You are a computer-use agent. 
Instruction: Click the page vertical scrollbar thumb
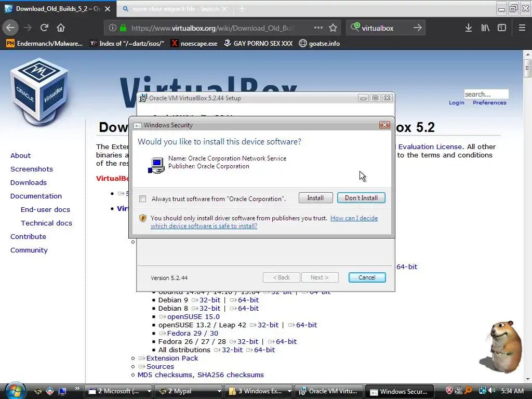point(527,68)
